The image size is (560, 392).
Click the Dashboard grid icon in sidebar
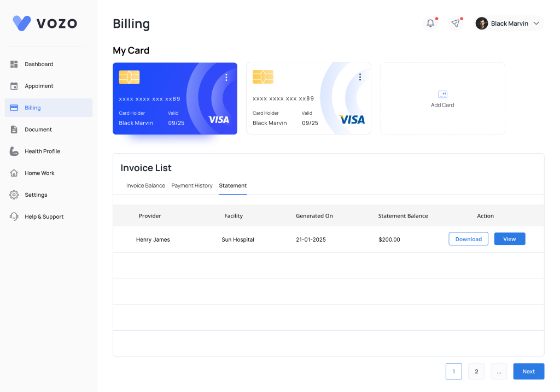click(14, 65)
